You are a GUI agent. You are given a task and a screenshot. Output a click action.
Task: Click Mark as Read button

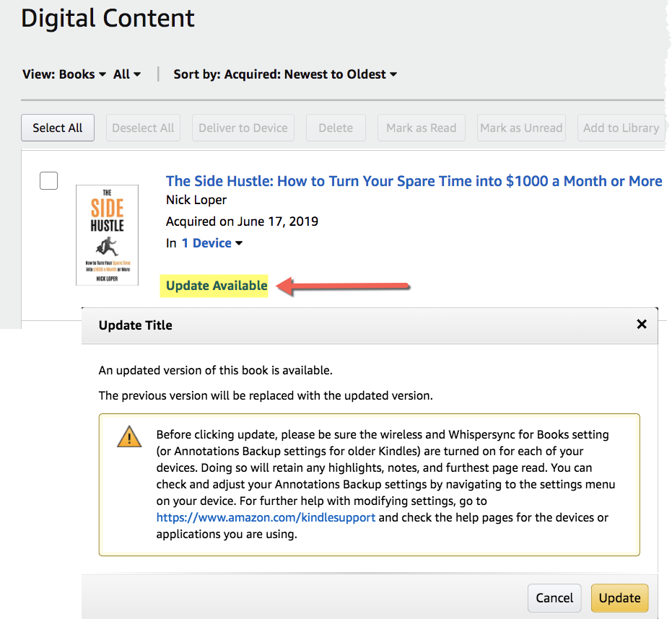(422, 128)
